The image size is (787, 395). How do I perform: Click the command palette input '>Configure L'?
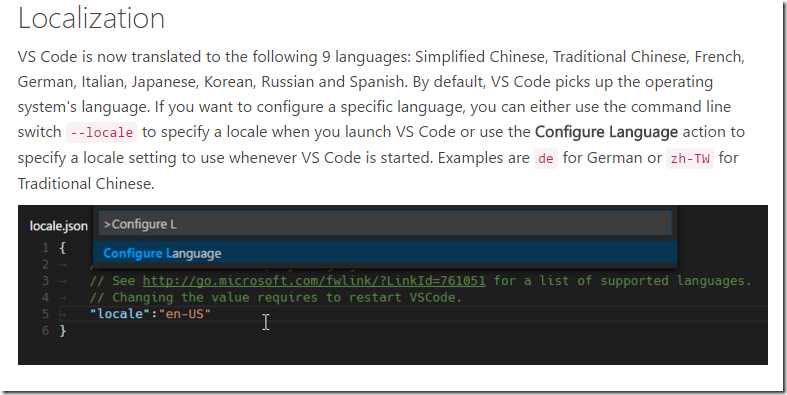pos(385,224)
